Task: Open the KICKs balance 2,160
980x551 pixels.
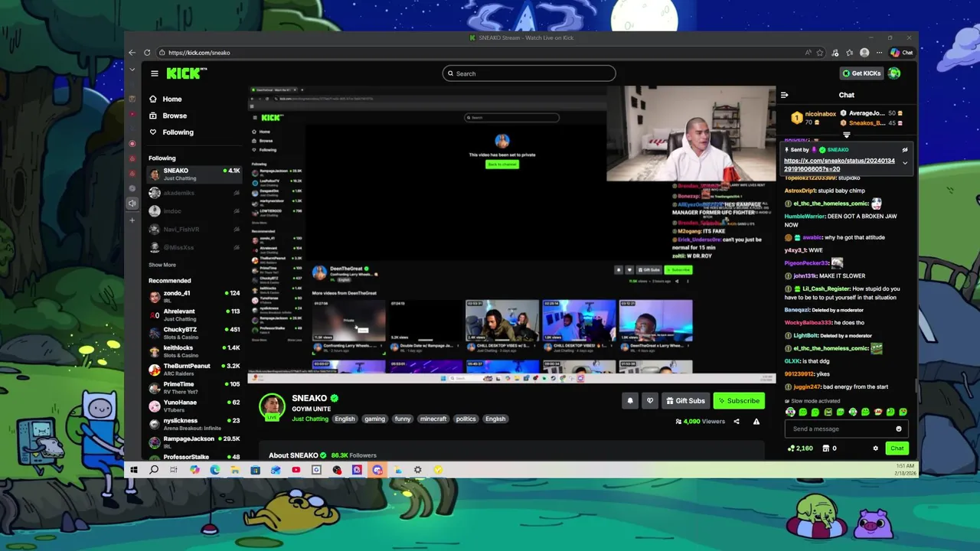Action: 800,448
